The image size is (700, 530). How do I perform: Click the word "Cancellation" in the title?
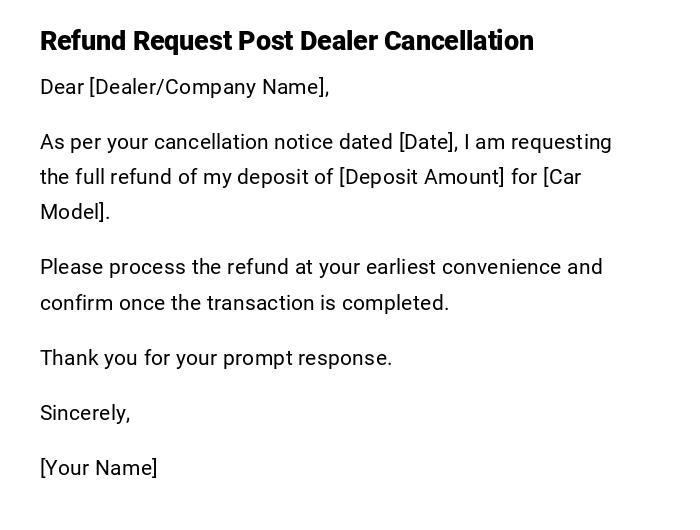click(459, 41)
